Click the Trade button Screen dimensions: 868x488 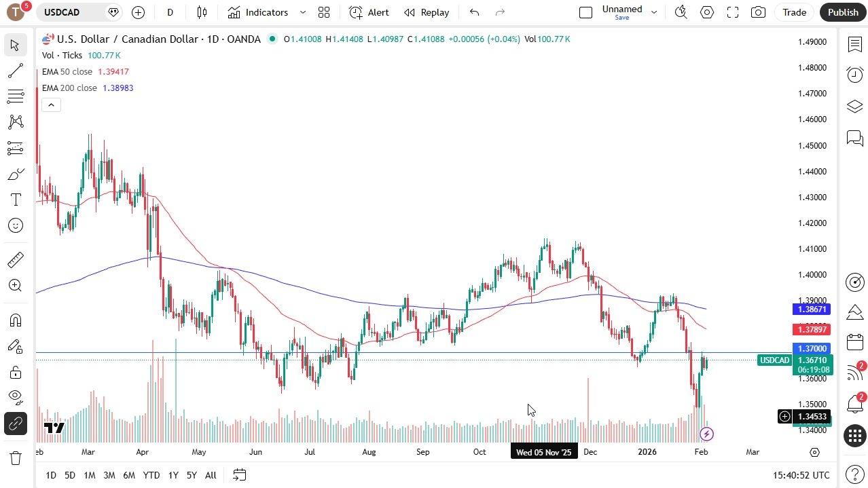pyautogui.click(x=794, y=12)
